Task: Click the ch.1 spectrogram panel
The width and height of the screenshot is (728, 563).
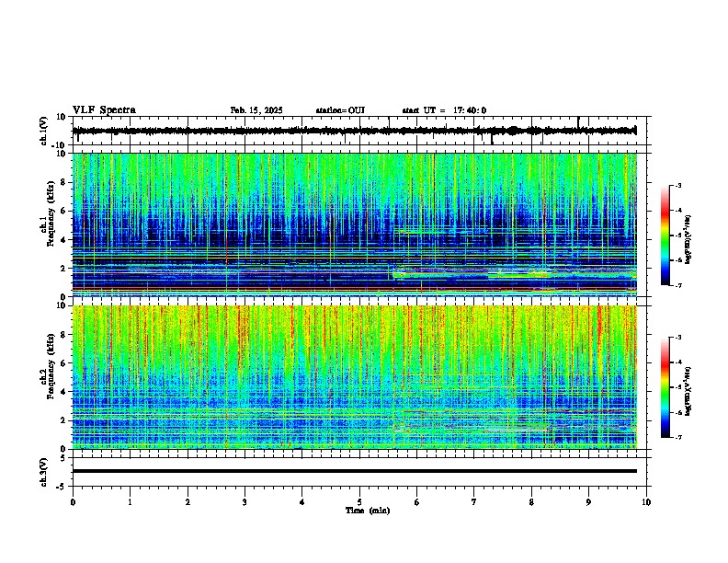Action: tap(355, 224)
